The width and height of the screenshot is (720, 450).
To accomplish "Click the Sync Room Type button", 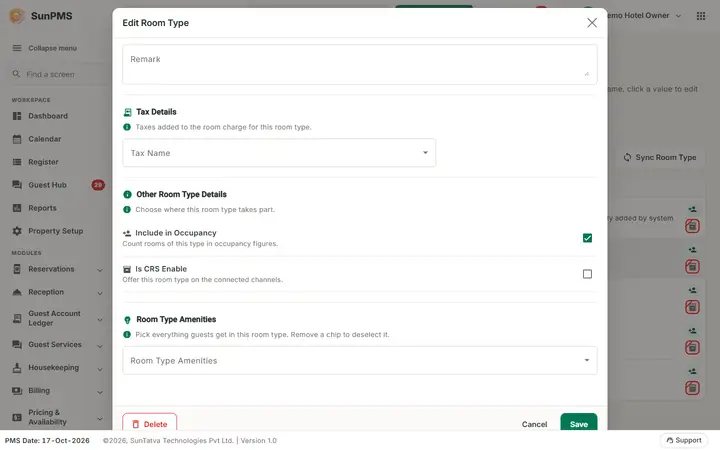I will point(659,158).
